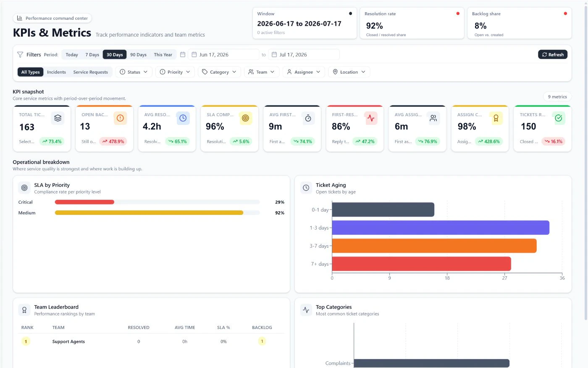Click the Top Categories pulse icon
The width and height of the screenshot is (588, 368).
(x=306, y=310)
